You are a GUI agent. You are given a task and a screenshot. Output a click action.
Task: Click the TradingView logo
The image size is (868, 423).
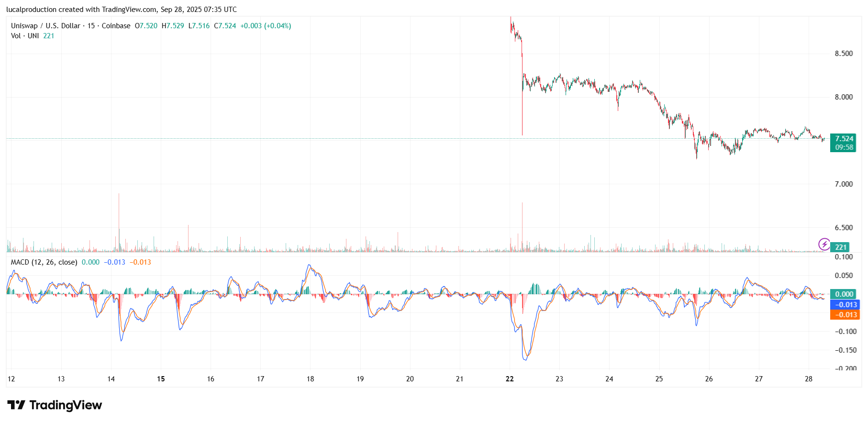click(55, 405)
